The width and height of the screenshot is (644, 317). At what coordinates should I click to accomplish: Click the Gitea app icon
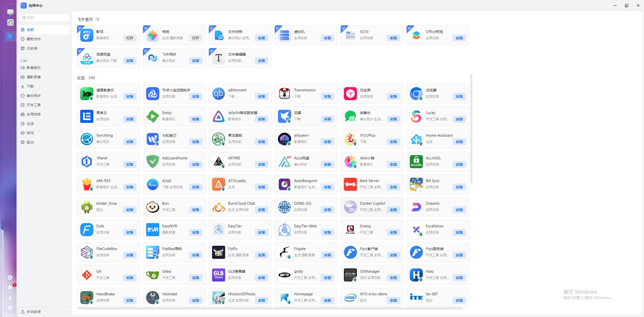pos(152,275)
